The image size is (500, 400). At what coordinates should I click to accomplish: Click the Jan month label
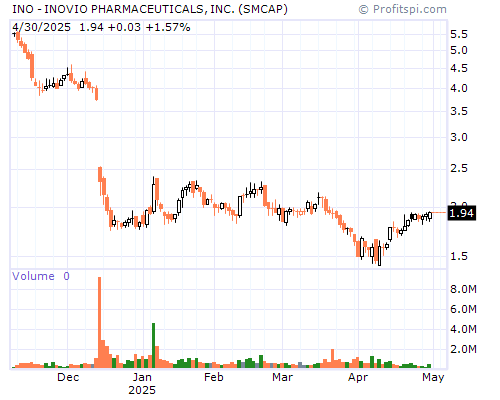click(142, 377)
